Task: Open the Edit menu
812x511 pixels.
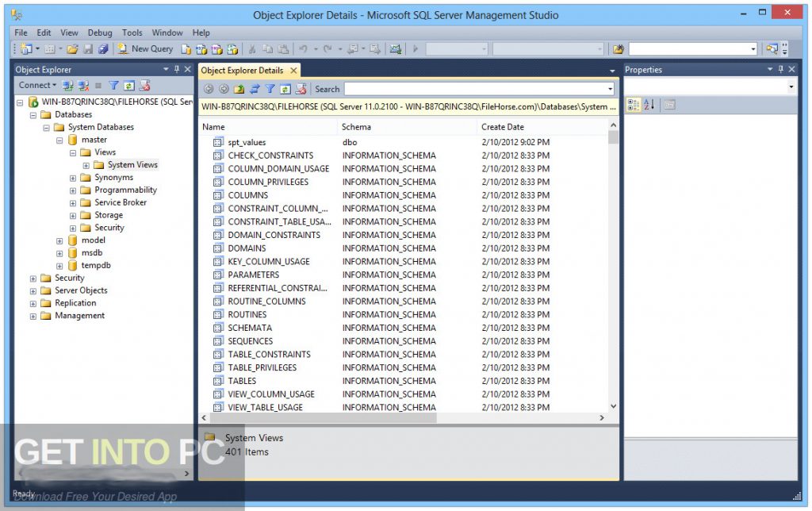Action: pos(44,33)
